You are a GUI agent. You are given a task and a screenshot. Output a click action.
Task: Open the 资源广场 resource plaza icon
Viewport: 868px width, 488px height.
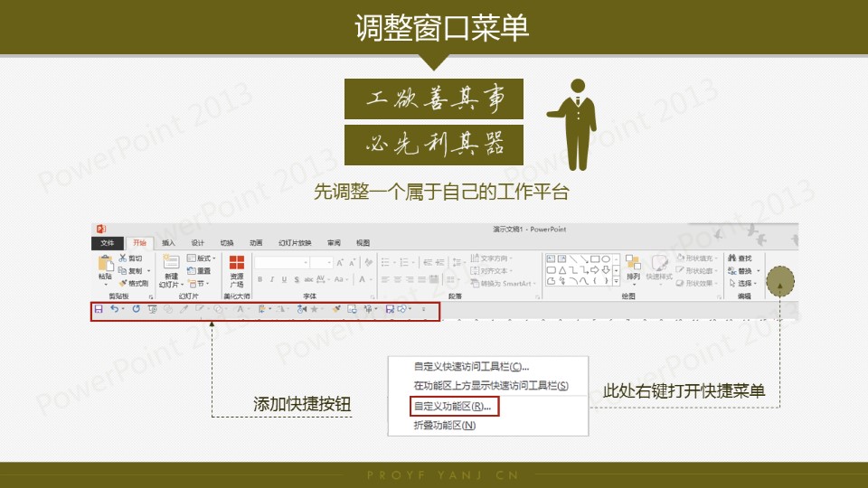pyautogui.click(x=237, y=266)
